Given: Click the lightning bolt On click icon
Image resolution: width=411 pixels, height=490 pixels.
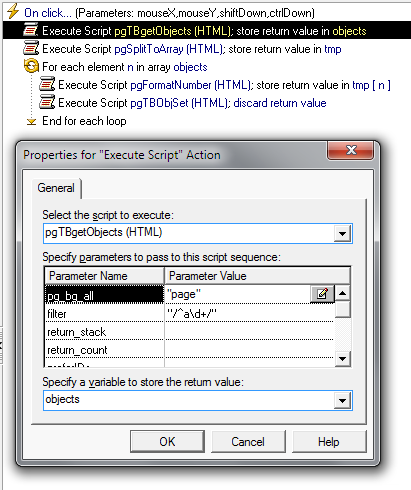Looking at the screenshot, I should click(x=13, y=12).
